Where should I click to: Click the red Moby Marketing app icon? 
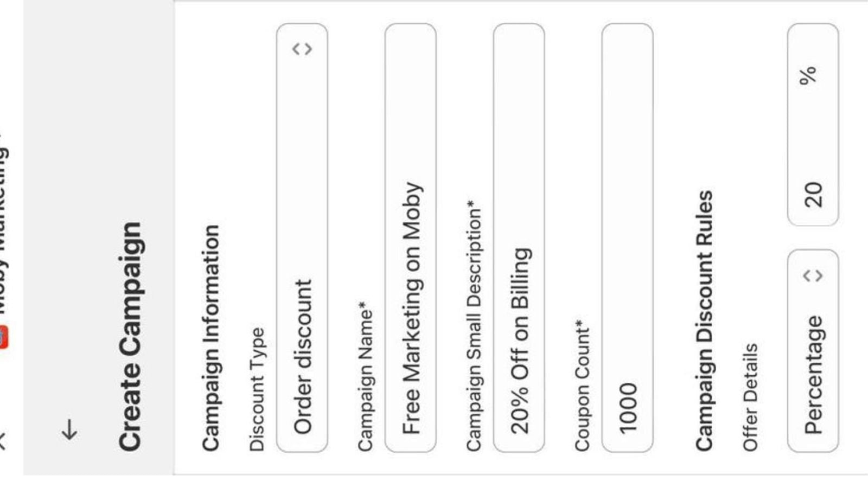(x=3, y=337)
